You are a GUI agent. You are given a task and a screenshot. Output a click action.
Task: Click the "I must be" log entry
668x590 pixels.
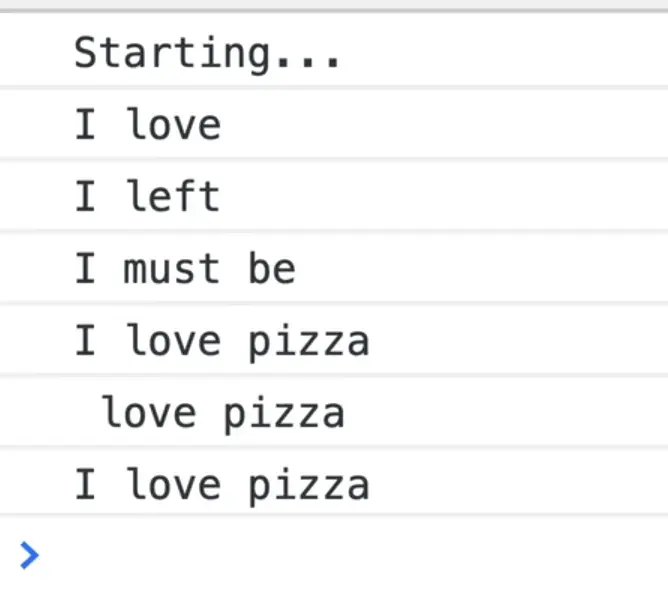pyautogui.click(x=185, y=269)
